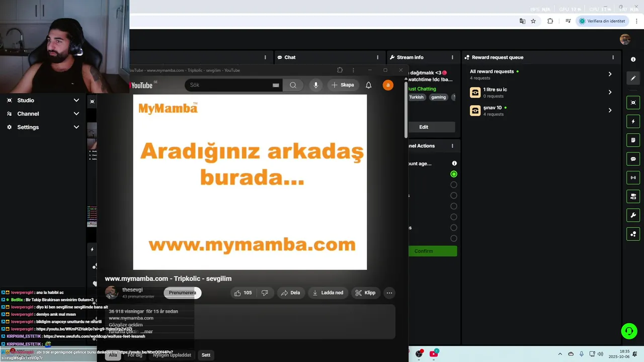The image size is (644, 362).
Task: Click the YouTube logo home link
Action: click(141, 85)
